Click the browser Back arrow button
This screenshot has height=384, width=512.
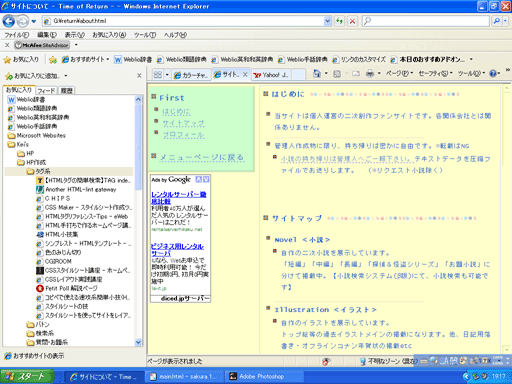(9, 21)
